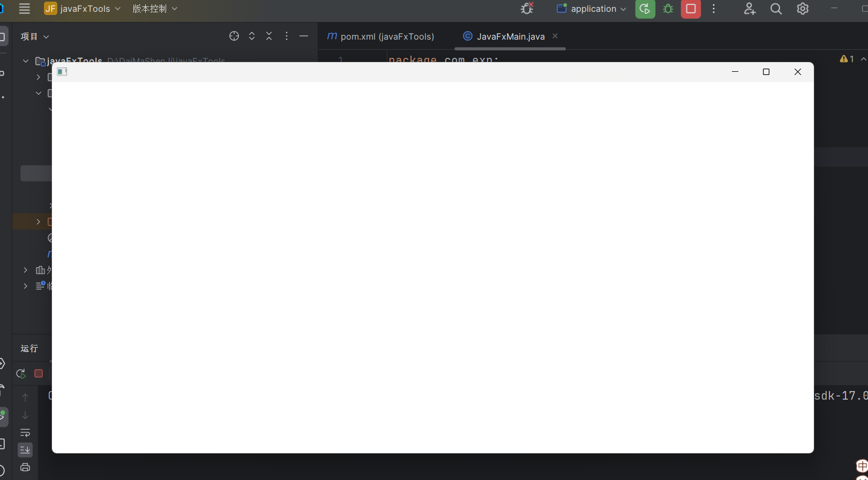Open the main hamburger menu
This screenshot has width=868, height=480.
point(24,9)
